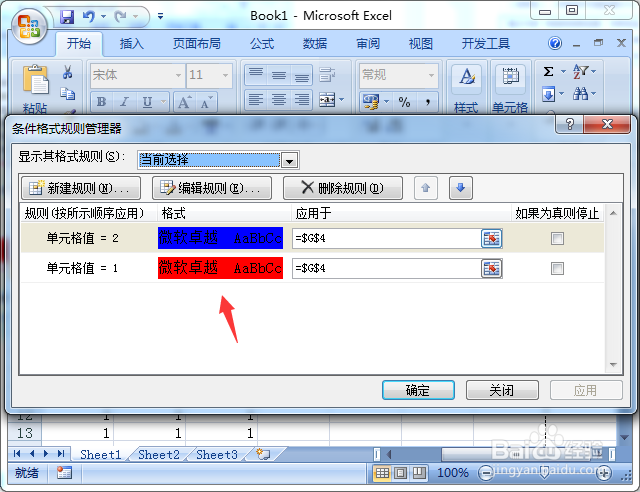Image resolution: width=640 pixels, height=492 pixels.
Task: Apply comma style format
Action: (427, 101)
